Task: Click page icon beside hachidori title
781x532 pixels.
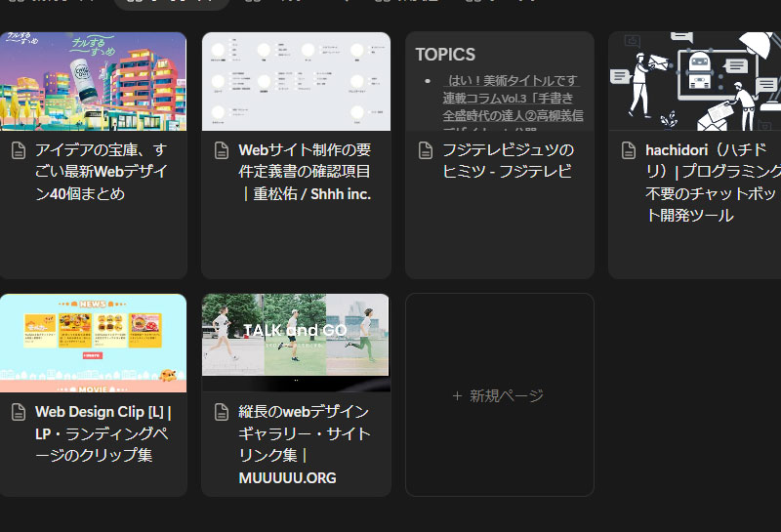Action: pyautogui.click(x=629, y=150)
